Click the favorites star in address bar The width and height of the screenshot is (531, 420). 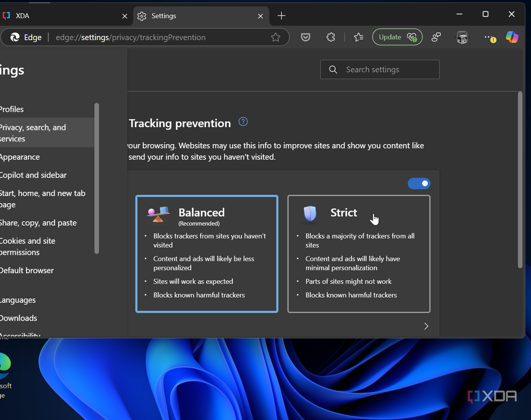(x=276, y=38)
